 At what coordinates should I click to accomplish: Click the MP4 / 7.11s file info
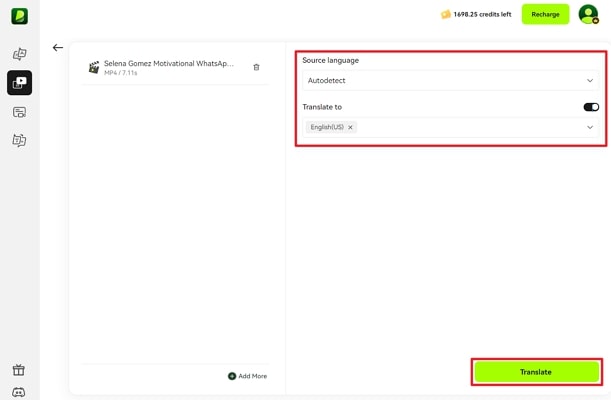pyautogui.click(x=120, y=73)
